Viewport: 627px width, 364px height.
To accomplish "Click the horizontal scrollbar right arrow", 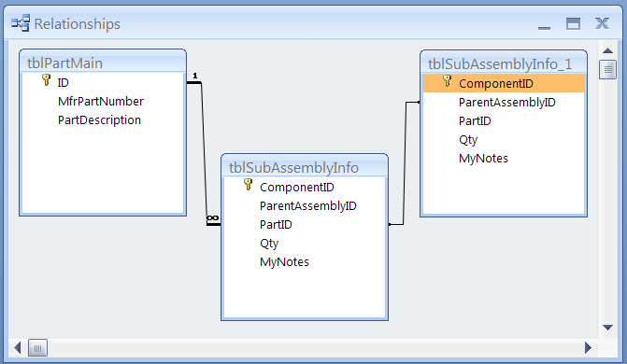I will pos(588,347).
